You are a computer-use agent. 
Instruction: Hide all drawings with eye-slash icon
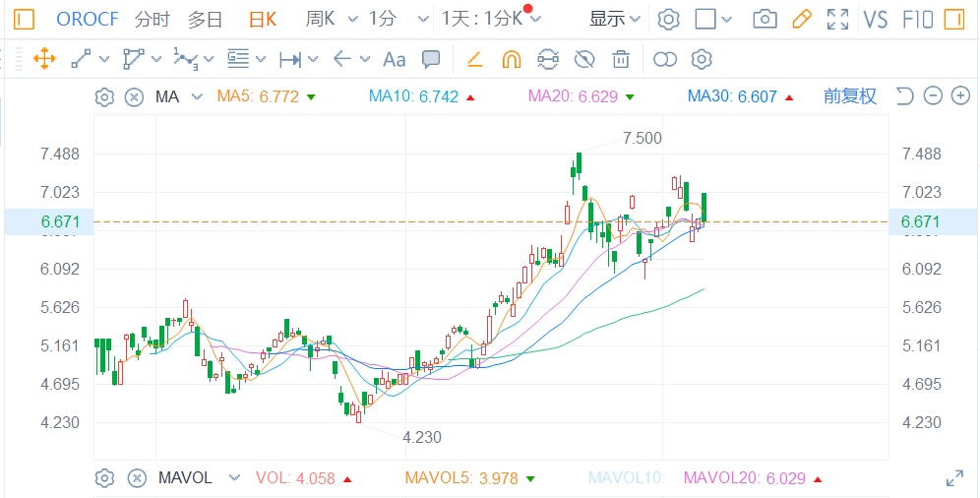pos(584,60)
